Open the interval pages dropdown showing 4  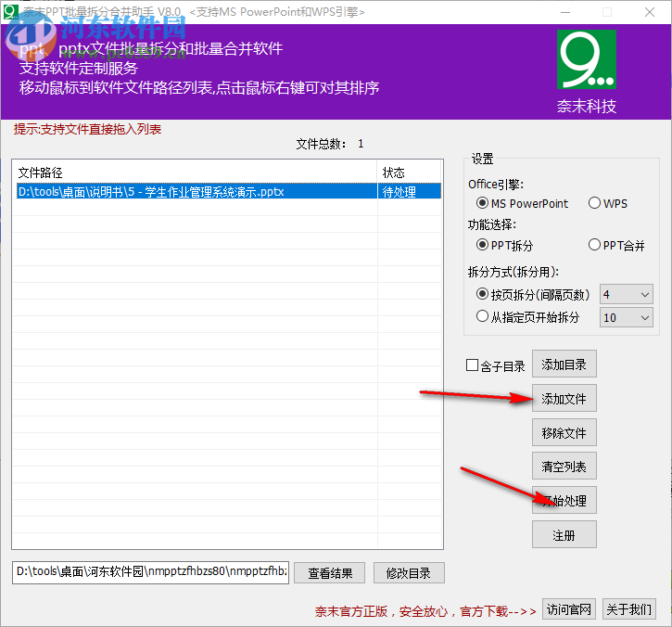point(627,295)
